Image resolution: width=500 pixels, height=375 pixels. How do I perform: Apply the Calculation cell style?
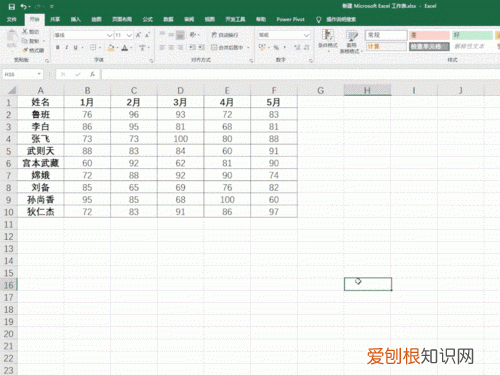point(386,46)
